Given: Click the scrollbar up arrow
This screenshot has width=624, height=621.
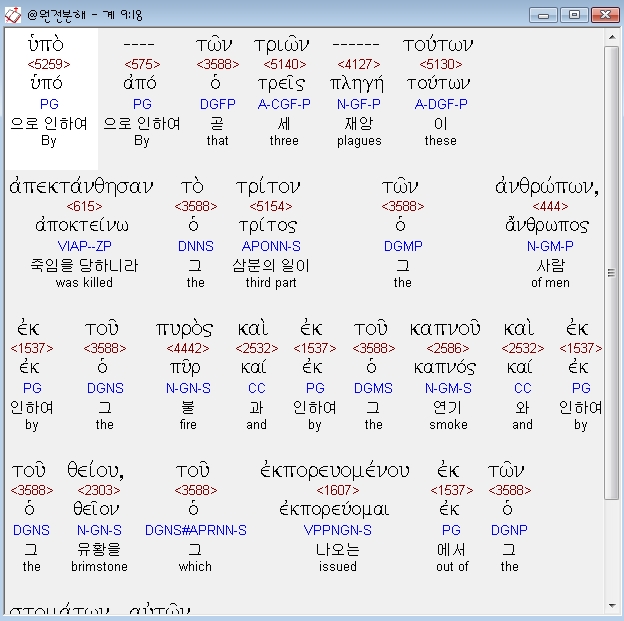Looking at the screenshot, I should [x=612, y=37].
